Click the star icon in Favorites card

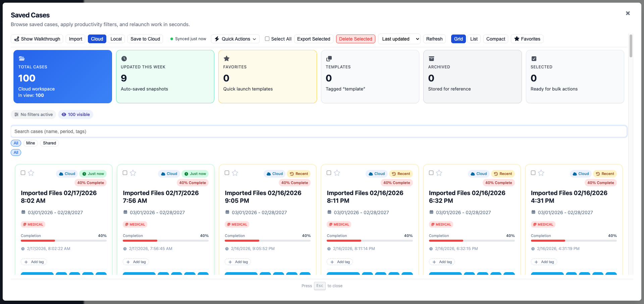pyautogui.click(x=226, y=58)
